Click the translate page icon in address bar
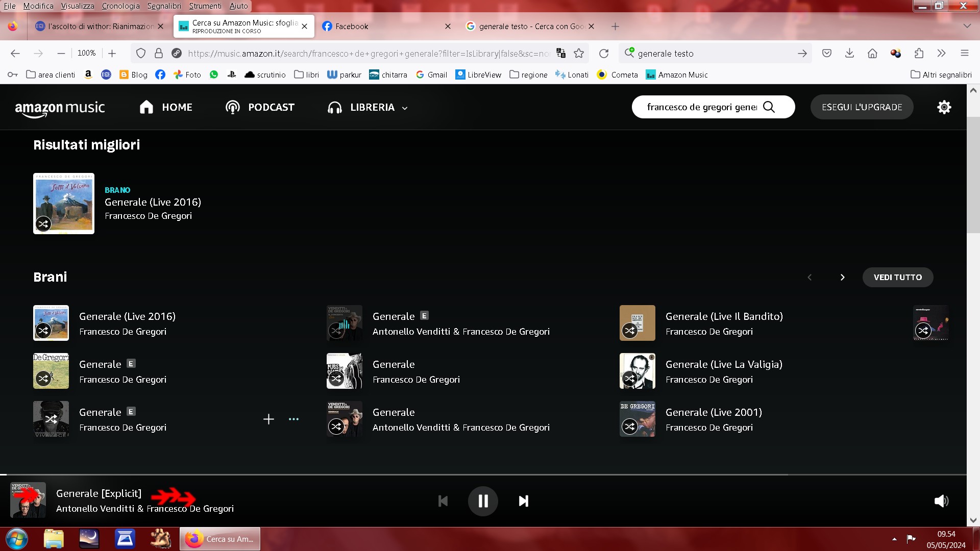 pyautogui.click(x=561, y=53)
